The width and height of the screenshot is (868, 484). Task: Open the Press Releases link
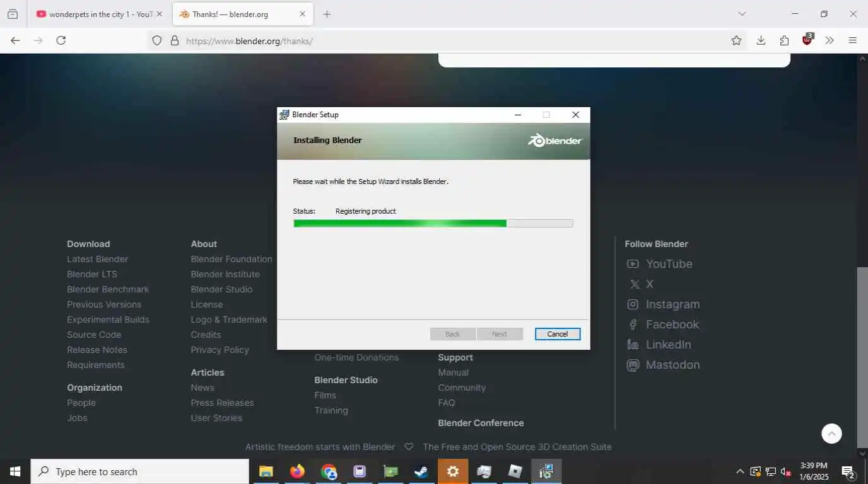[222, 403]
